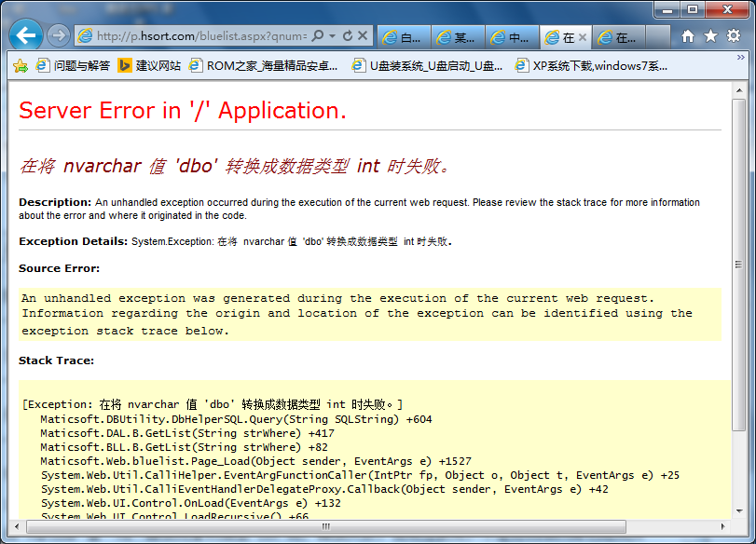Click the vertical scrollbar down arrow
Screen dimensions: 756x544
pos(739,511)
